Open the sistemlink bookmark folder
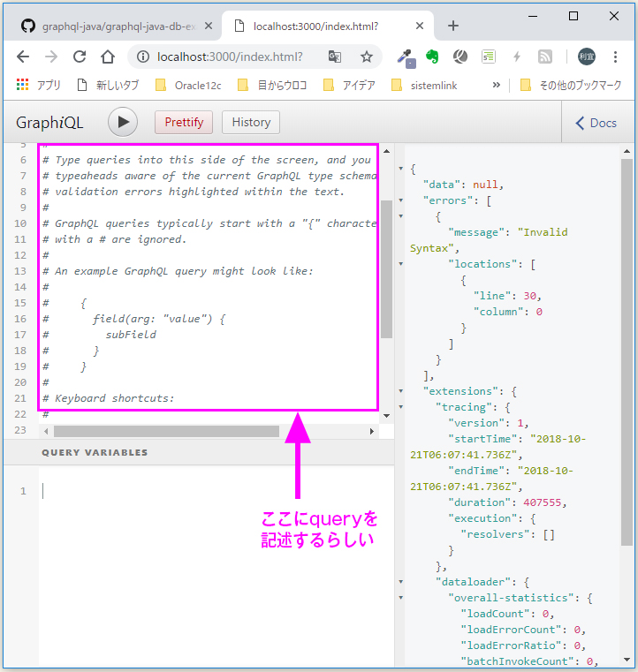This screenshot has height=672, width=638. (424, 86)
